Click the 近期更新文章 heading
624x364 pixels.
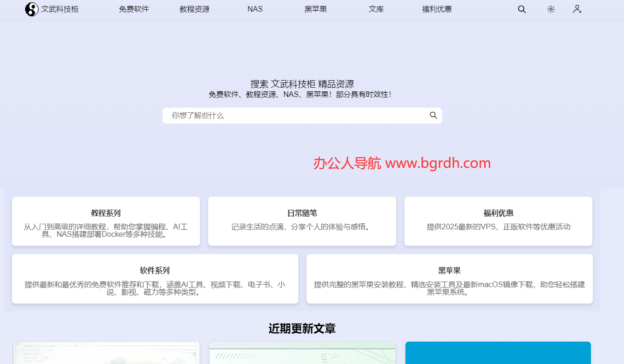pyautogui.click(x=302, y=329)
